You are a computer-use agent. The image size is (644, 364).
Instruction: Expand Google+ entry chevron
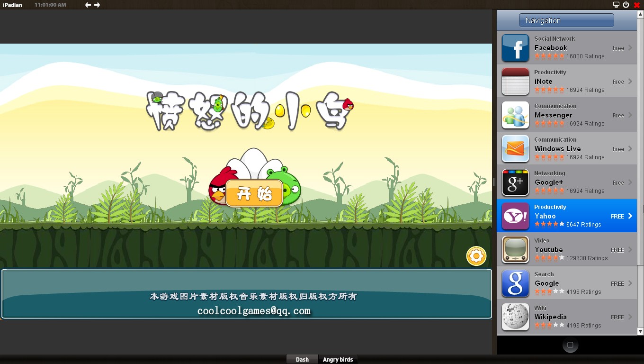click(x=630, y=182)
